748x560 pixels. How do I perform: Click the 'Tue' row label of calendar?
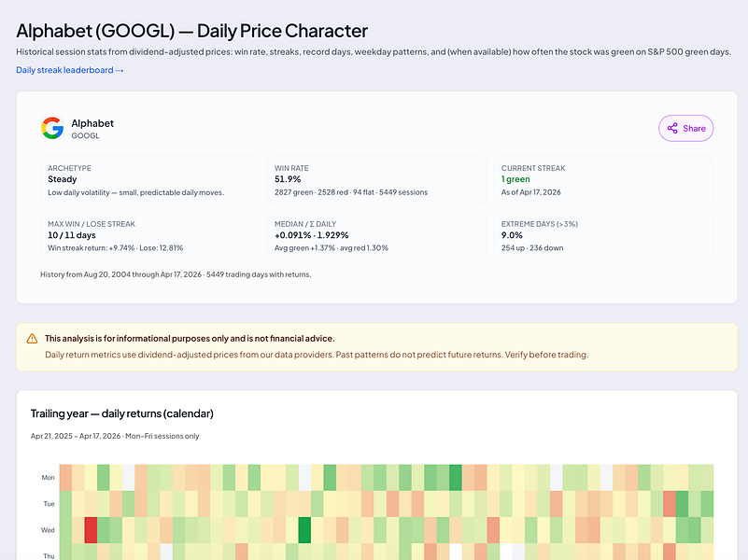click(49, 504)
